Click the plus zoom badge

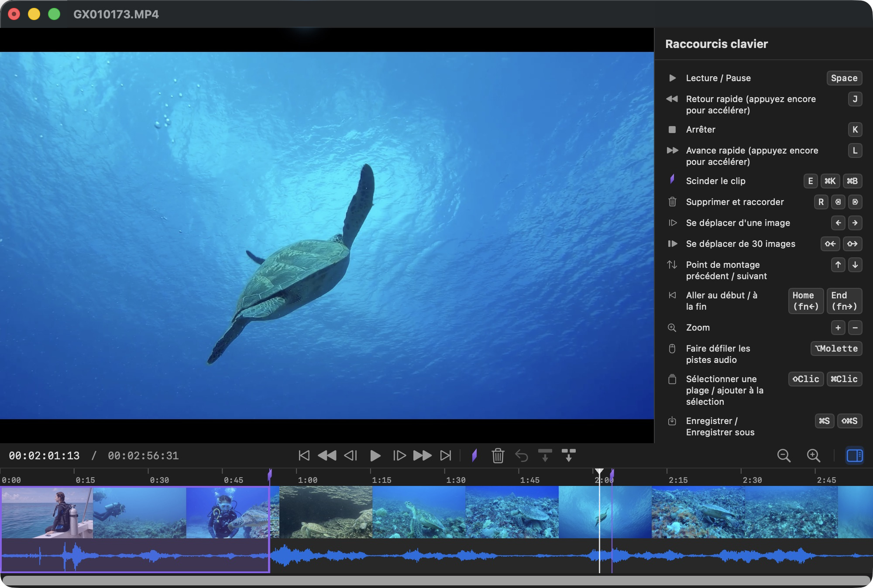click(x=838, y=328)
